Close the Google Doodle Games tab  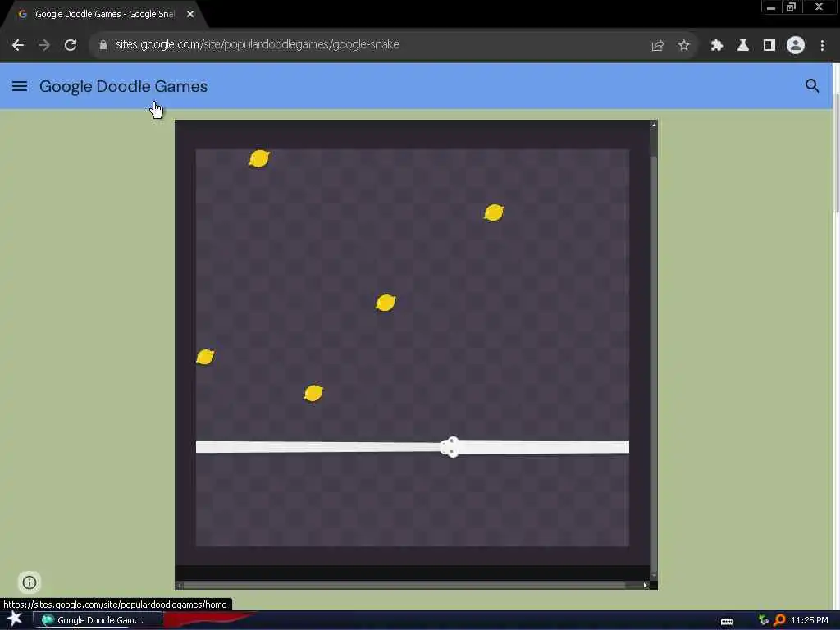coord(190,14)
